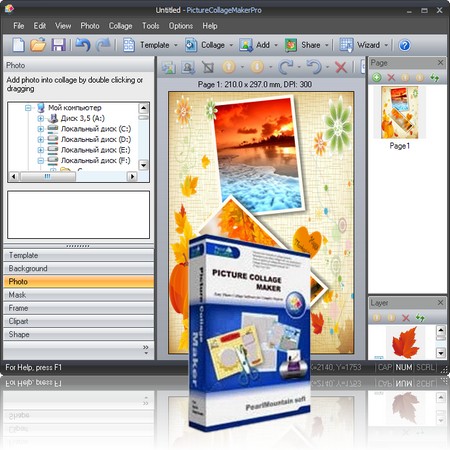Switch to the Background sidebar section

[x=79, y=268]
